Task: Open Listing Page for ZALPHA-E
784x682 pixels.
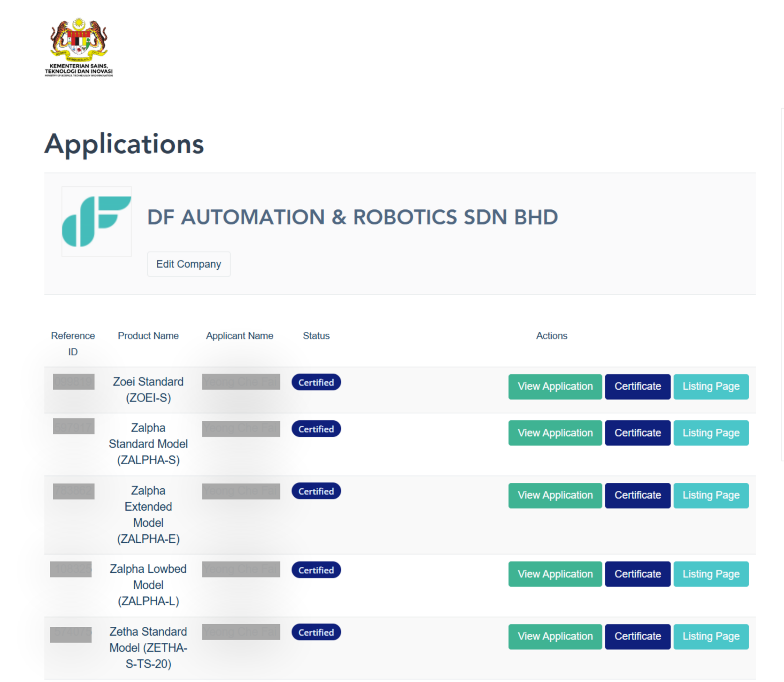Action: (710, 495)
